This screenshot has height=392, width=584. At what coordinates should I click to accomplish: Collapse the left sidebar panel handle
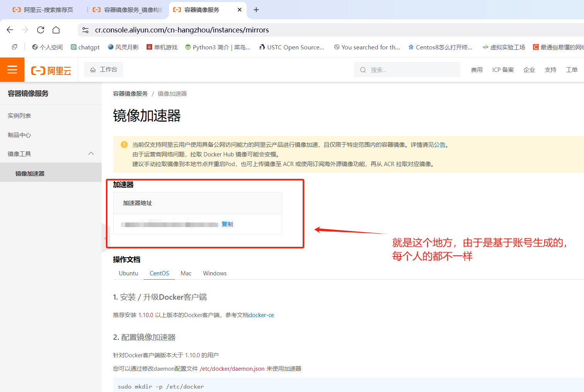point(106,238)
